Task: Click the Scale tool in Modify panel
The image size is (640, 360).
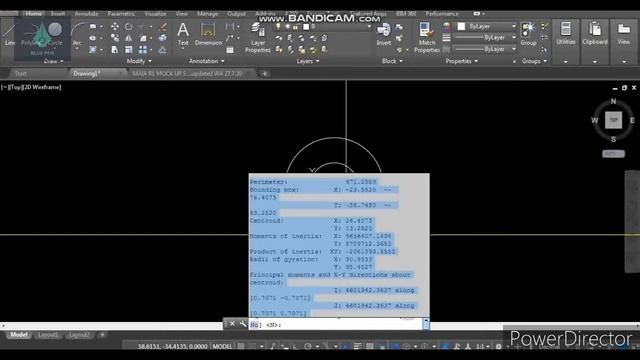Action: click(x=129, y=50)
